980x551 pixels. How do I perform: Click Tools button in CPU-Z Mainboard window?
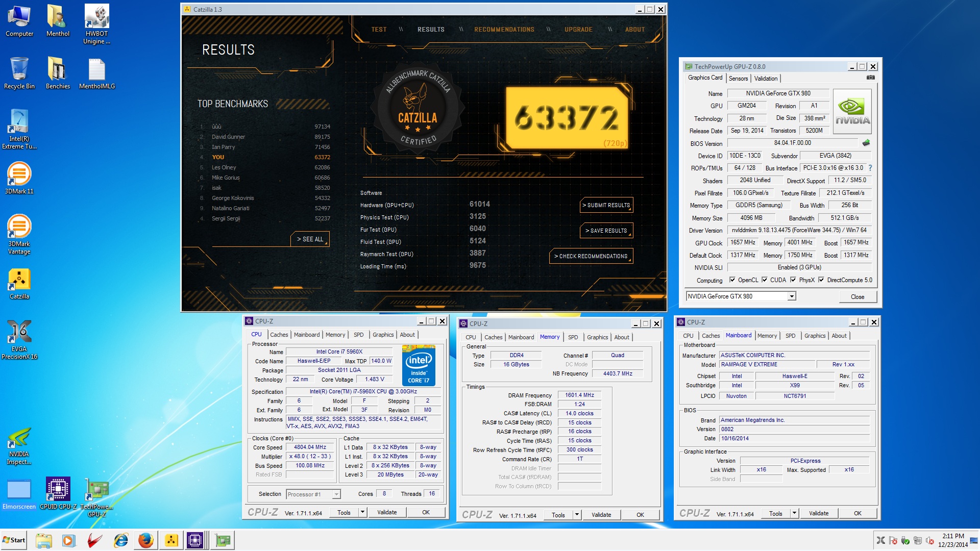click(776, 513)
